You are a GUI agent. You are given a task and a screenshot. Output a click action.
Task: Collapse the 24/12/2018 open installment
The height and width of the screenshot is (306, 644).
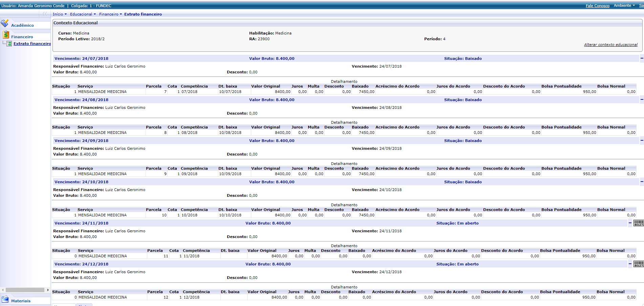click(x=630, y=264)
